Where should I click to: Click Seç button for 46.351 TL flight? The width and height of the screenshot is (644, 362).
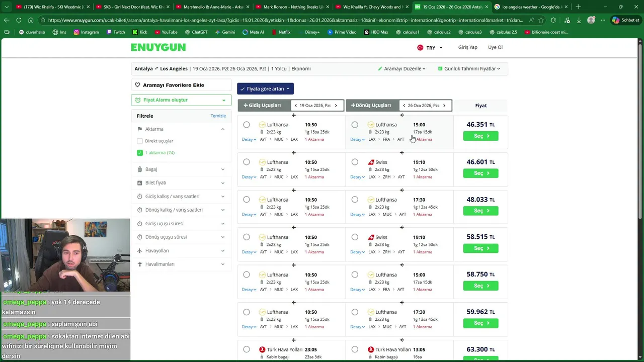480,136
